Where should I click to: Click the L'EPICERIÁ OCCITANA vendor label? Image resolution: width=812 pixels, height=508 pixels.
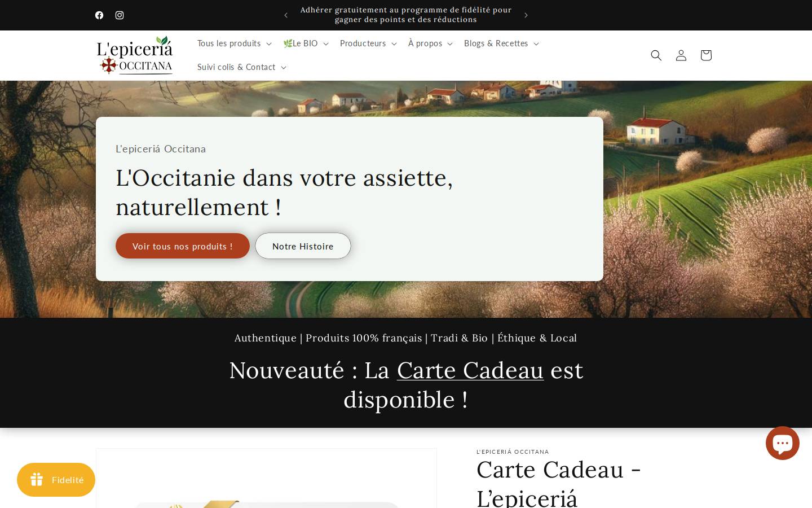coord(513,452)
